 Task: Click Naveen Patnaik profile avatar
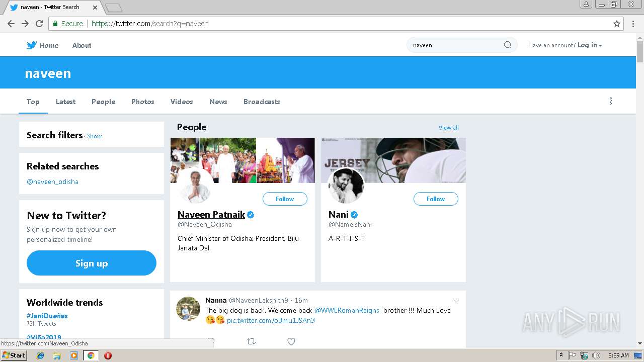pyautogui.click(x=195, y=185)
